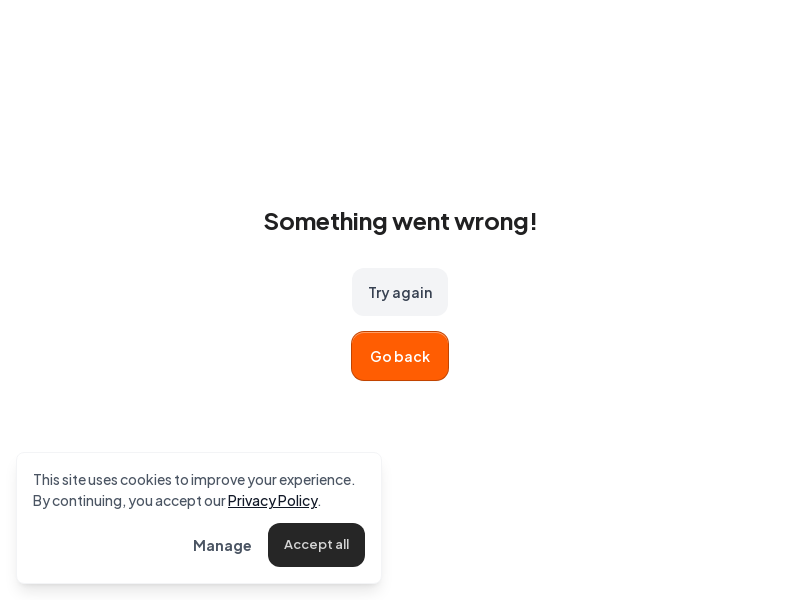Viewport: 800px width, 600px height.
Task: Click the first line of the cookie message
Action: coord(193,479)
